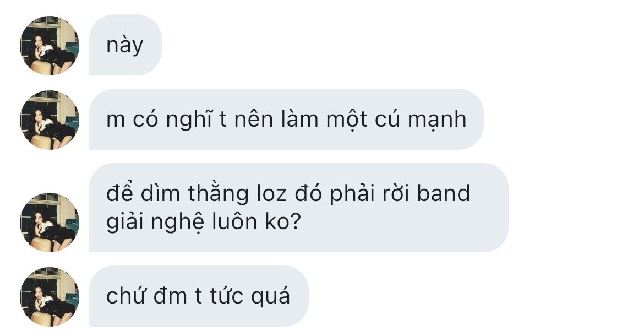Click the word "thằng" in third message
Viewport: 644px width, 336px height.
point(219,193)
